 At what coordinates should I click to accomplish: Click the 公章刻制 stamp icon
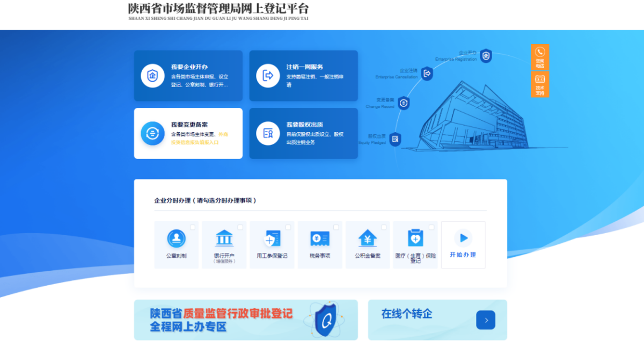(176, 238)
